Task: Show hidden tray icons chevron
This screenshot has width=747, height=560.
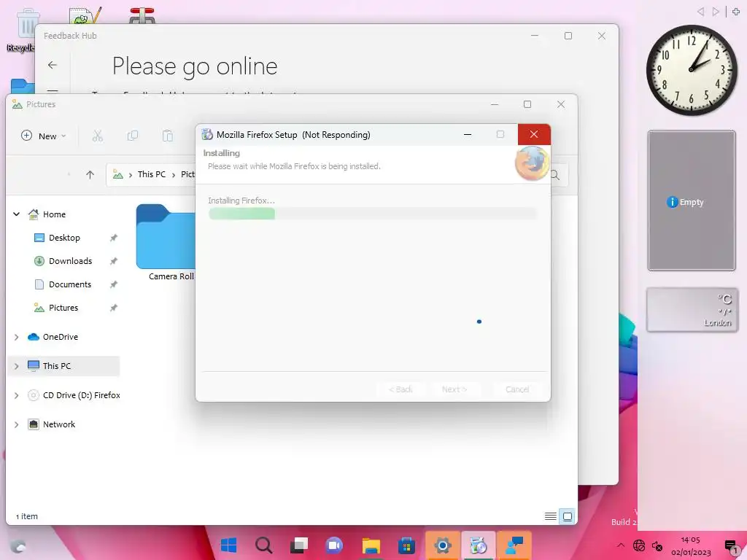Action: [620, 545]
